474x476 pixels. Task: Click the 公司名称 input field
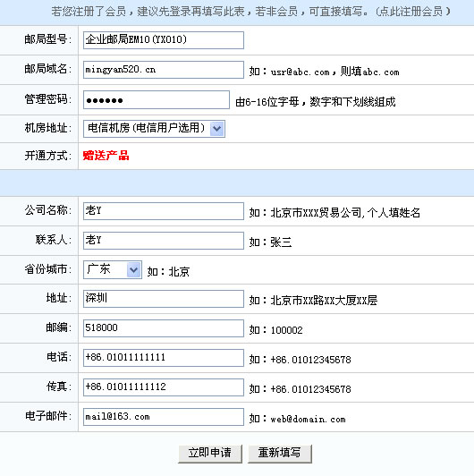pos(164,211)
